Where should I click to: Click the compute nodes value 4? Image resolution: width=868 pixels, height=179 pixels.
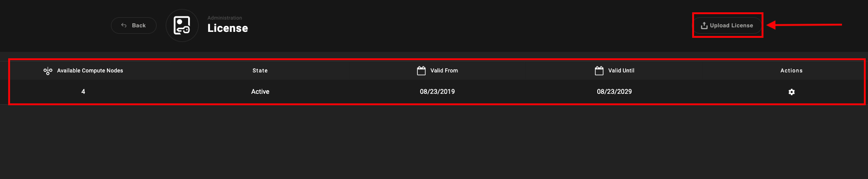(83, 92)
